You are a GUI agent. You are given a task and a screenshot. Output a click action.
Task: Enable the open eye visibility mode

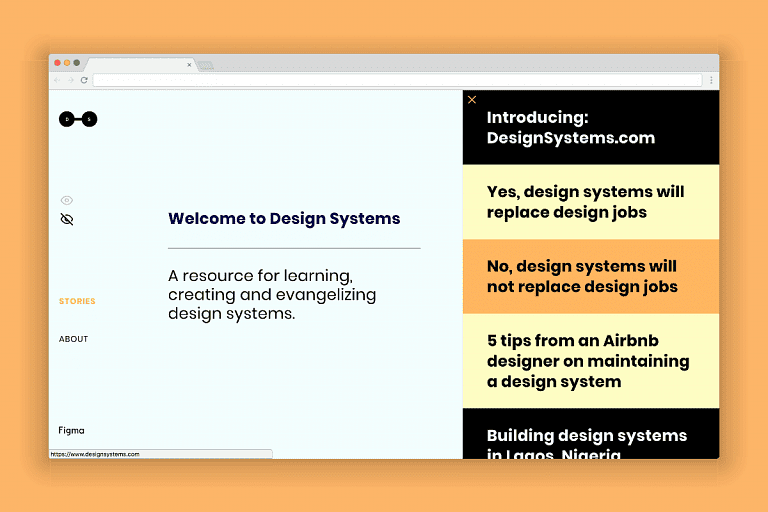coord(67,200)
